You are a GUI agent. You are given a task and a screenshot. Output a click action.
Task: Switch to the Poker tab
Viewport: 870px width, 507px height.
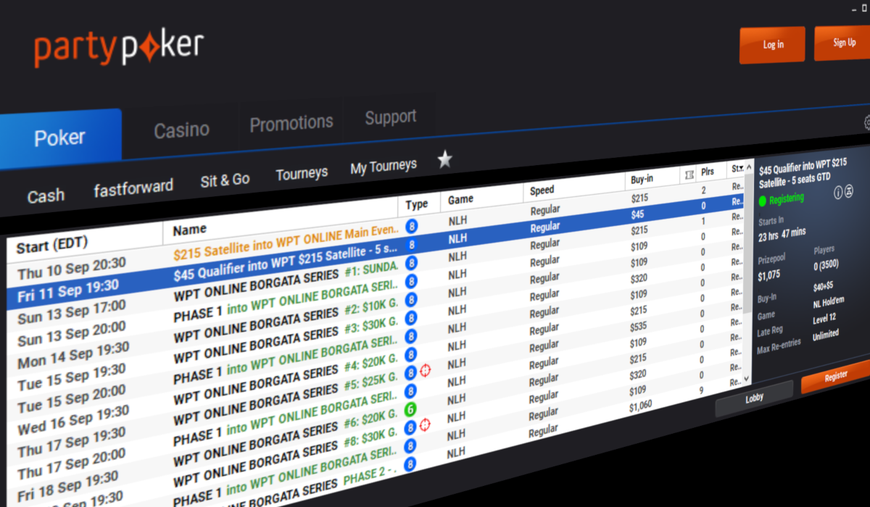pos(60,138)
